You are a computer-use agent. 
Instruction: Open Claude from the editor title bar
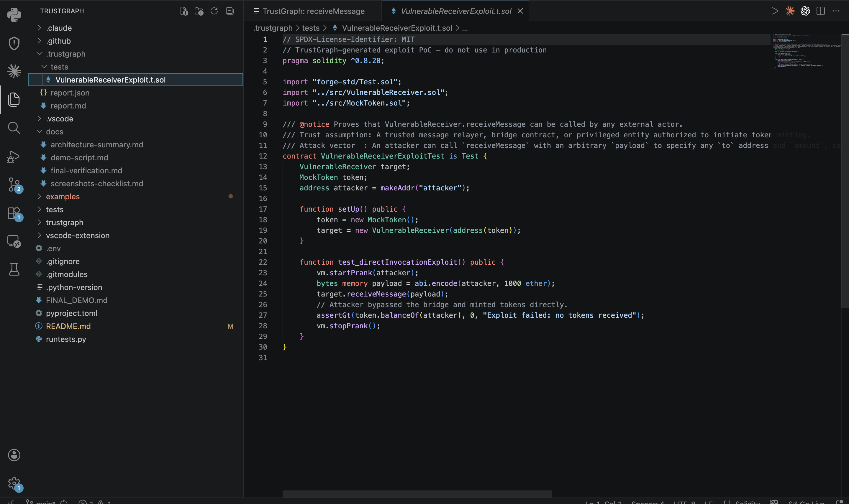(790, 11)
